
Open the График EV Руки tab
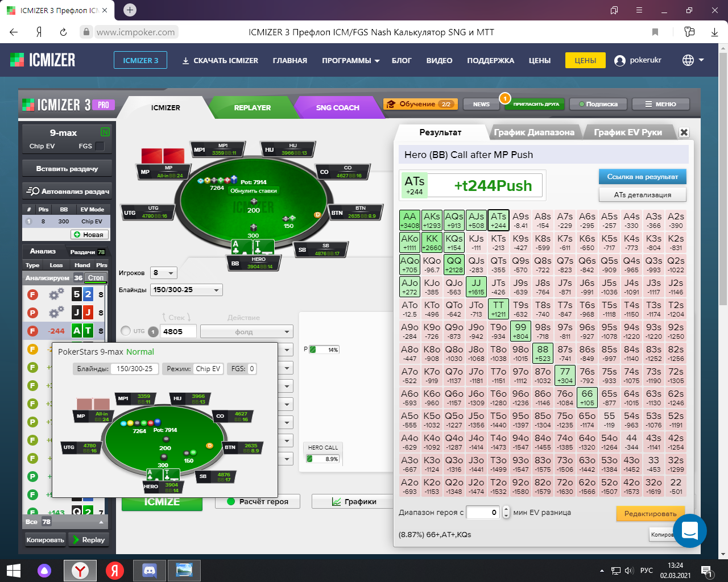[628, 132]
